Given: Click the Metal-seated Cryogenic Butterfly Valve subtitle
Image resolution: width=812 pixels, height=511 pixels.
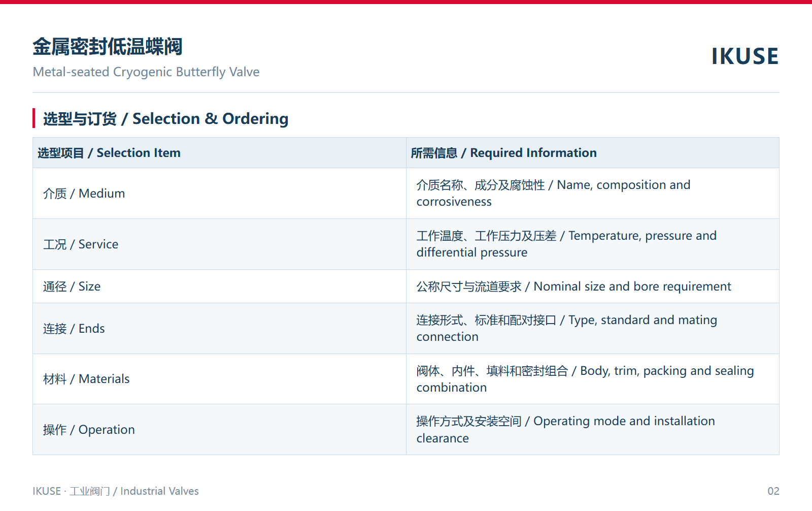Looking at the screenshot, I should (x=146, y=72).
